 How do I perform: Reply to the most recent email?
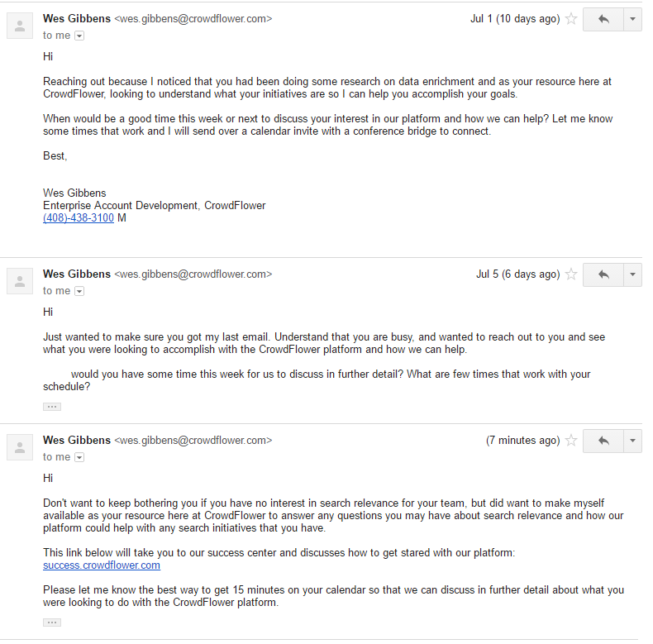tap(603, 441)
